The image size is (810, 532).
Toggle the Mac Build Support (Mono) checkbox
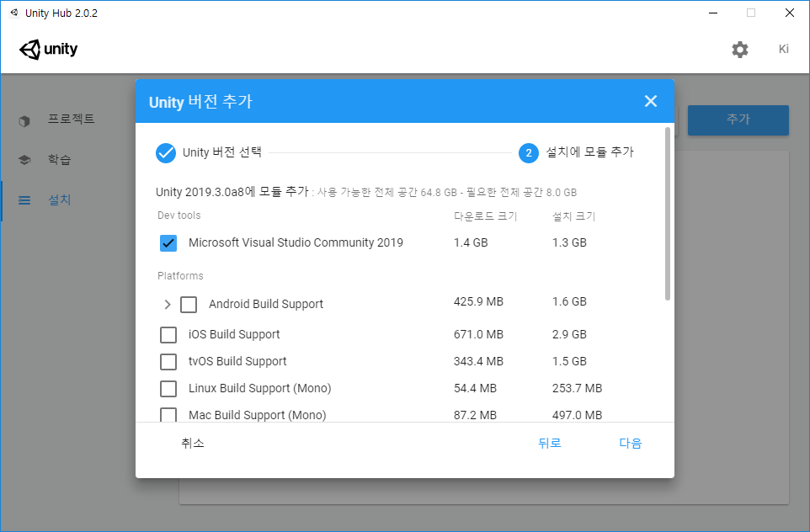[x=168, y=415]
